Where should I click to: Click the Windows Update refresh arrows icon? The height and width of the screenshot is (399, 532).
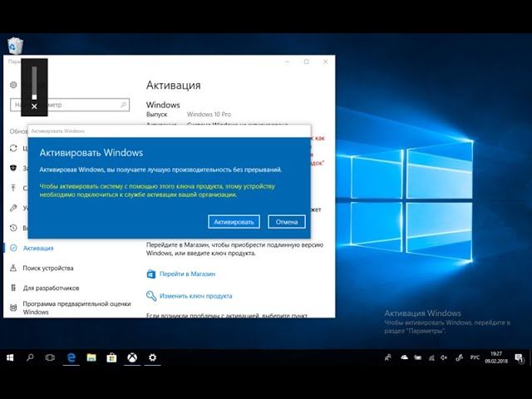click(x=13, y=148)
